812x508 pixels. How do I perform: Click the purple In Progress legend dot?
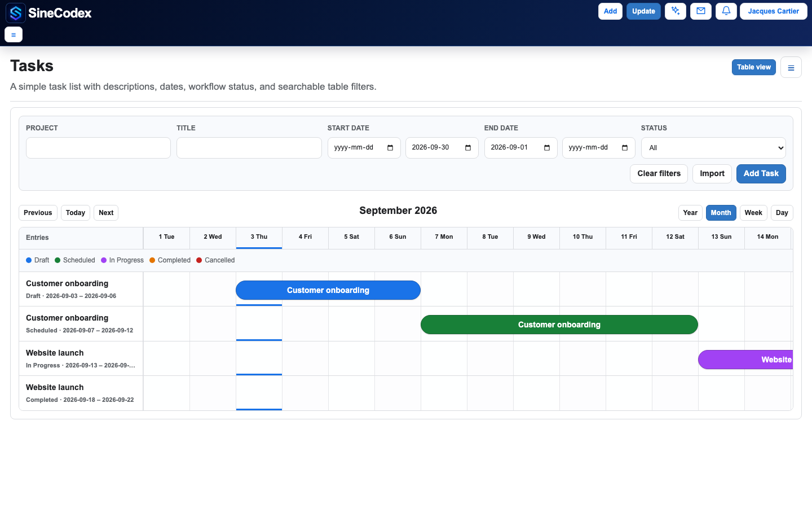104,260
